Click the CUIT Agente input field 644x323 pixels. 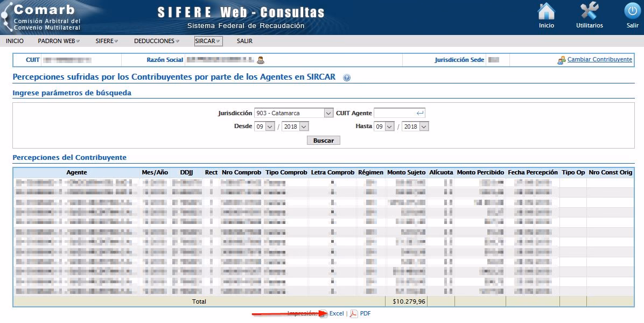click(395, 113)
